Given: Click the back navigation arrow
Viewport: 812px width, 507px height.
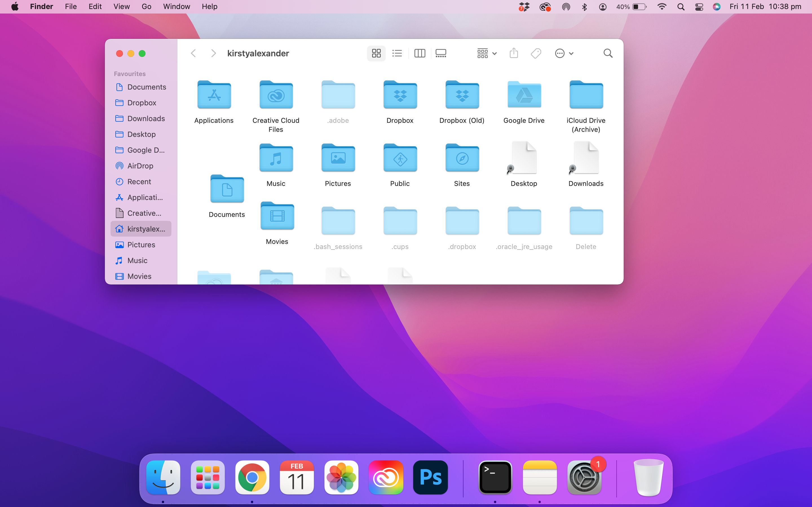Looking at the screenshot, I should click(x=193, y=53).
